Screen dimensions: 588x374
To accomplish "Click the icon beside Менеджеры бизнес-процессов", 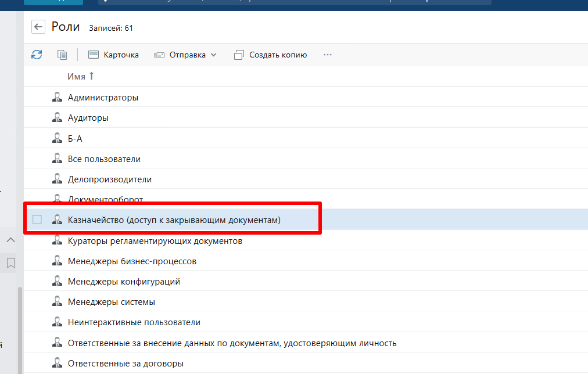I will (57, 261).
